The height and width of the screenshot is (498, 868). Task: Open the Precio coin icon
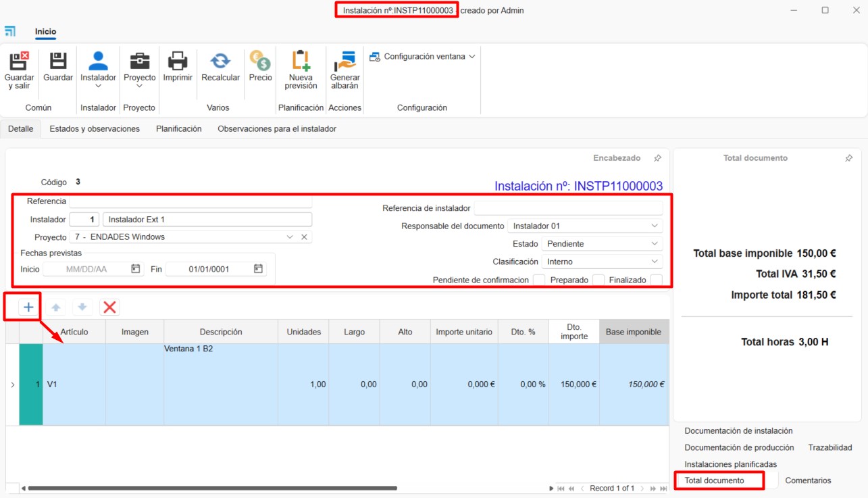coord(260,61)
